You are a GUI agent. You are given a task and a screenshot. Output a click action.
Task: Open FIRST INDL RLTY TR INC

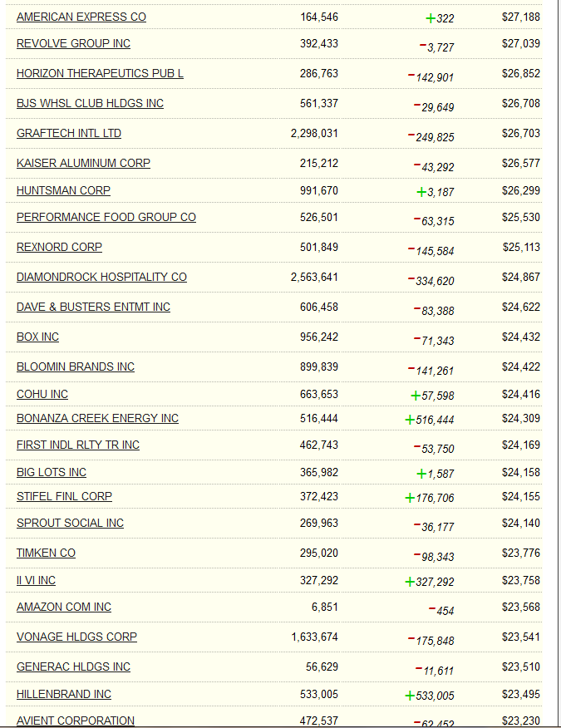click(x=78, y=445)
